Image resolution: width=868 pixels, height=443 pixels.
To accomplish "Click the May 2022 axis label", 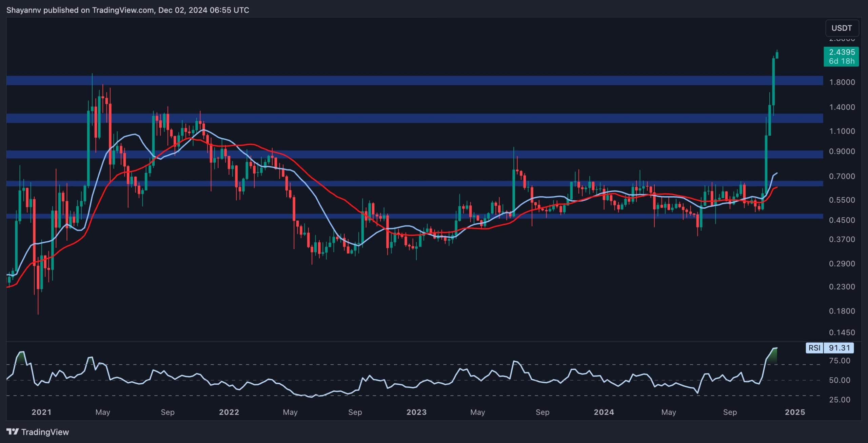I will click(291, 412).
